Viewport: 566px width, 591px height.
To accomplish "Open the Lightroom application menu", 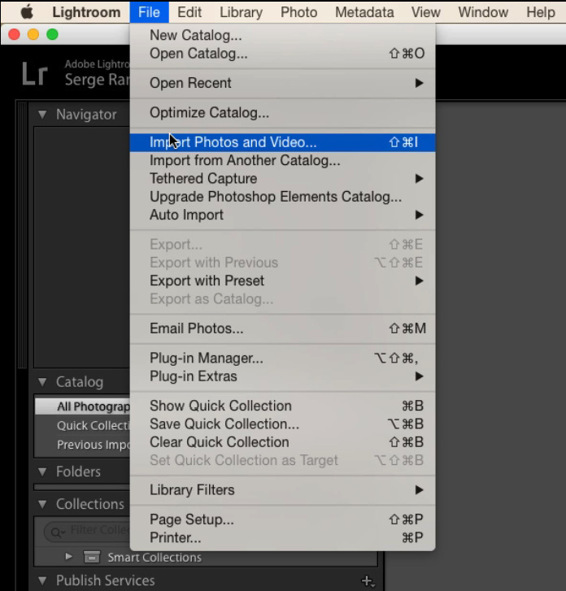I will [86, 12].
